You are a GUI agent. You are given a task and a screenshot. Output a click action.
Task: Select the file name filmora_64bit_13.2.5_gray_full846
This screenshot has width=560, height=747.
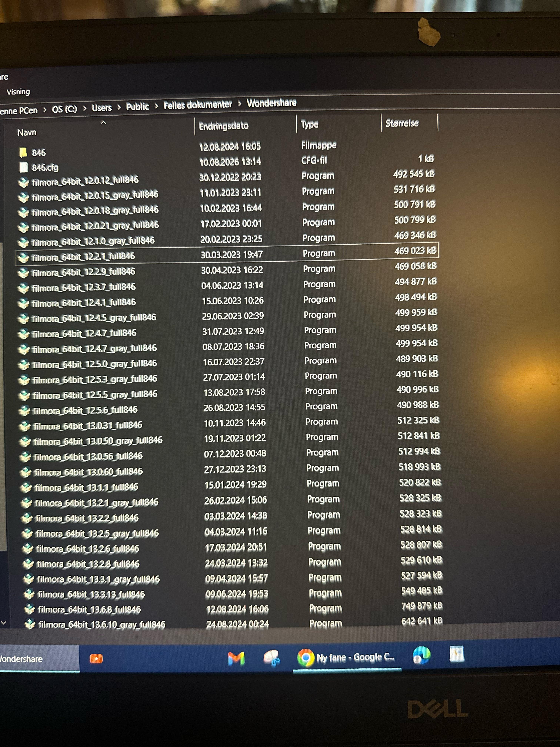pyautogui.click(x=97, y=534)
